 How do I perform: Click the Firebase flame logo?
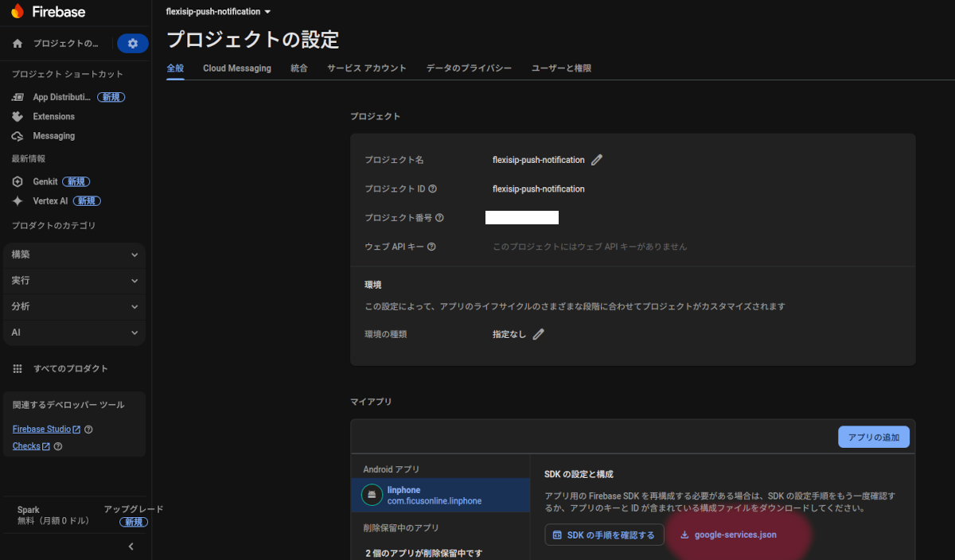[18, 12]
